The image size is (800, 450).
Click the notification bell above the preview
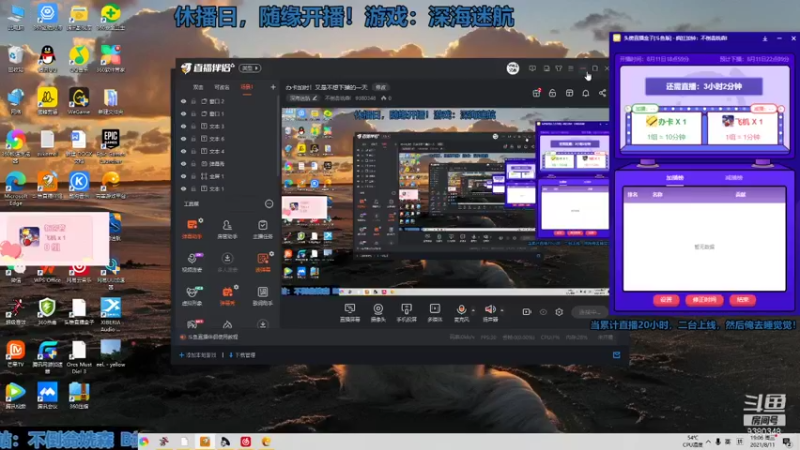[586, 93]
